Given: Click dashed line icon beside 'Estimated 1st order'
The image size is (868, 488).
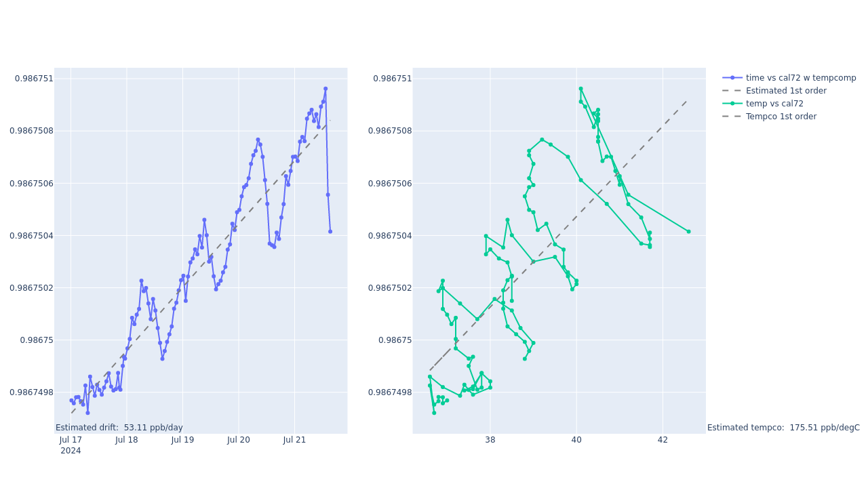Looking at the screenshot, I should (732, 91).
